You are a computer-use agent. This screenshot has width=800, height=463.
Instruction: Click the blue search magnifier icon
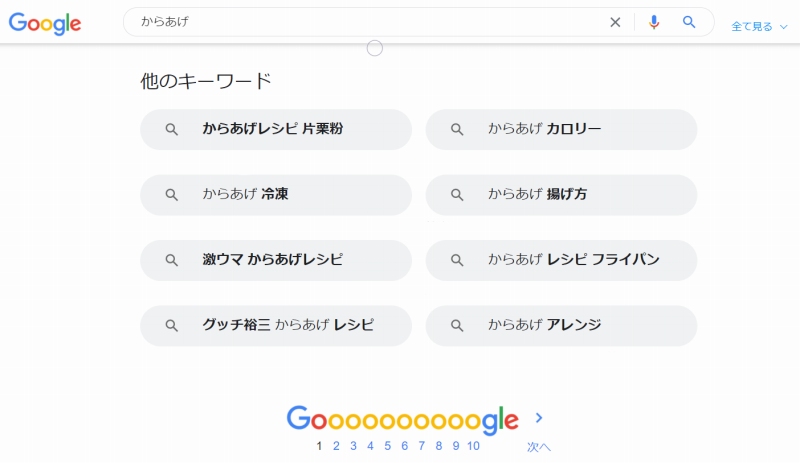click(689, 22)
